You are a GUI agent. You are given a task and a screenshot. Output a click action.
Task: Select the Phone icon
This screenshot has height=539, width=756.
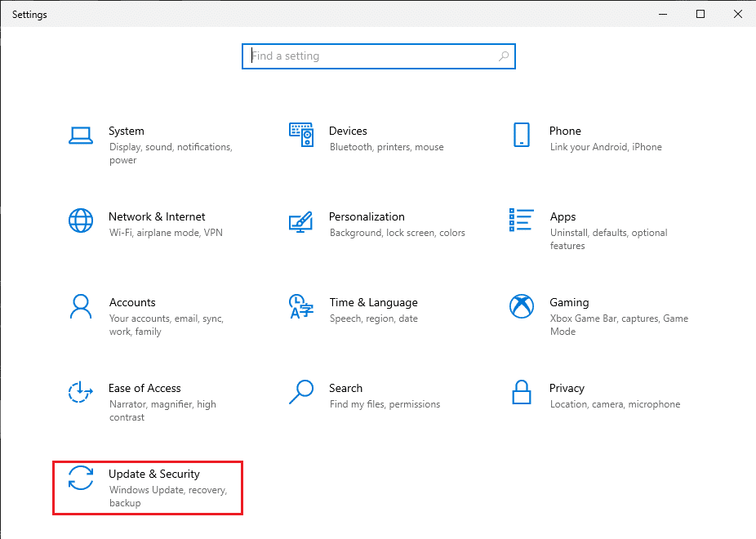522,136
